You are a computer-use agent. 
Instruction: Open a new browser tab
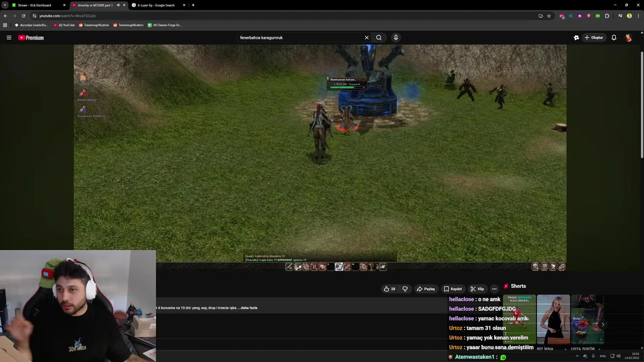click(x=193, y=5)
